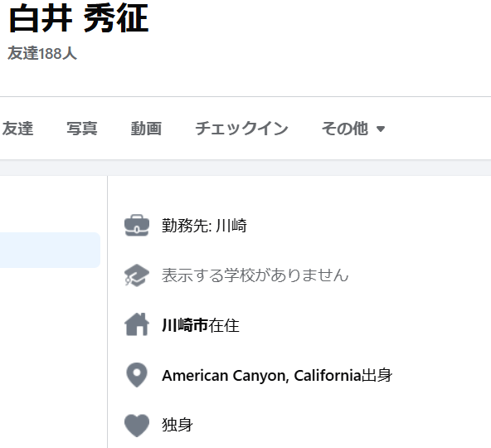
Task: Open the 川崎市 city link
Action: click(x=185, y=325)
